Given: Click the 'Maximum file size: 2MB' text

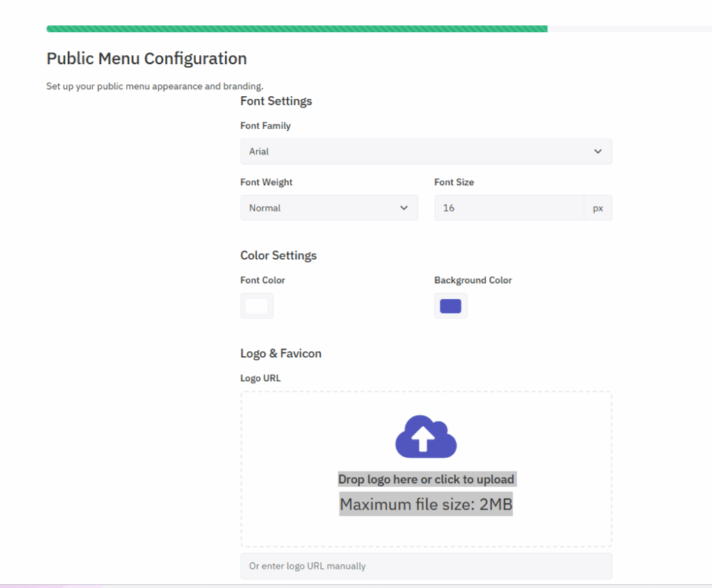Looking at the screenshot, I should tap(426, 505).
